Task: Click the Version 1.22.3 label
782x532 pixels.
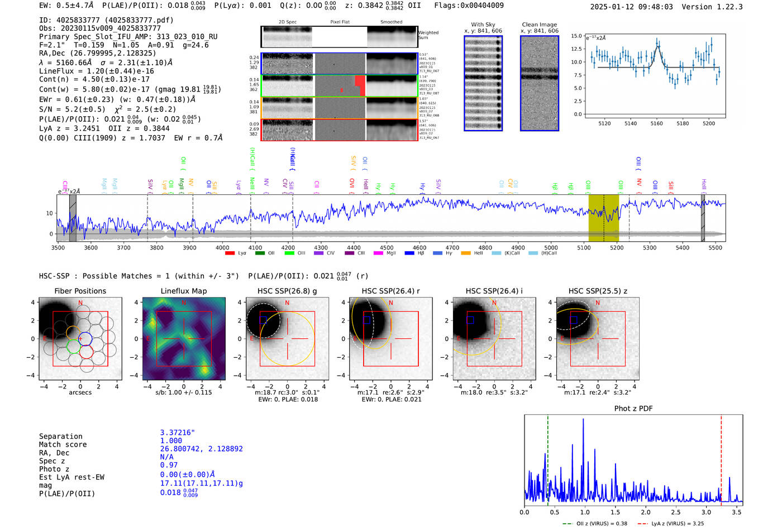Action: pyautogui.click(x=712, y=7)
